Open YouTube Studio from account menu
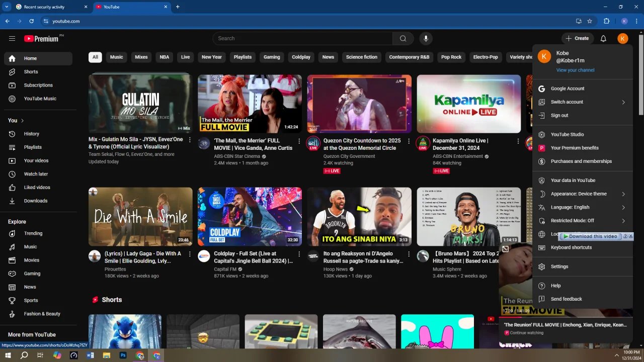This screenshot has height=362, width=644. 583,135
